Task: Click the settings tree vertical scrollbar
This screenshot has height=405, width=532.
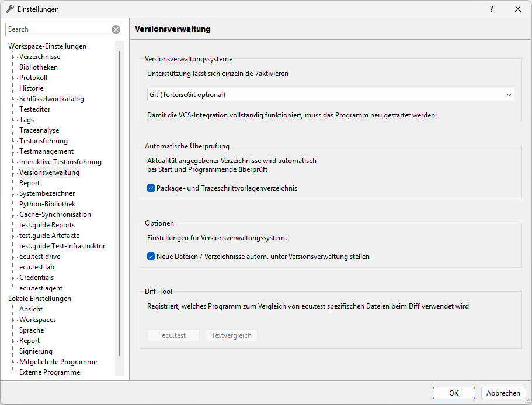Action: tap(120, 203)
